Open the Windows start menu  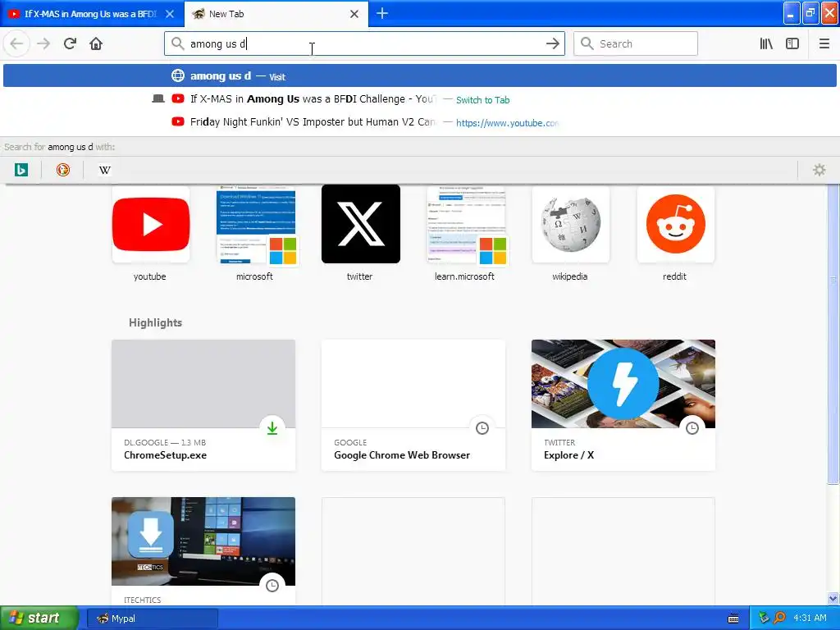pyautogui.click(x=39, y=618)
